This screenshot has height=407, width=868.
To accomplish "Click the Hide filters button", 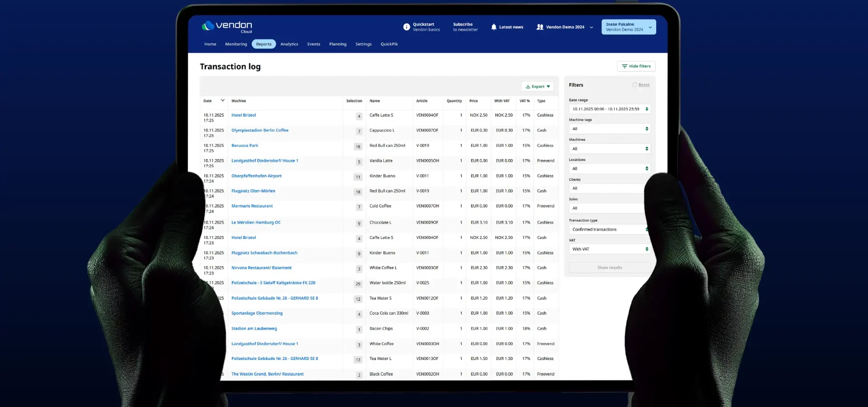I will 636,66.
